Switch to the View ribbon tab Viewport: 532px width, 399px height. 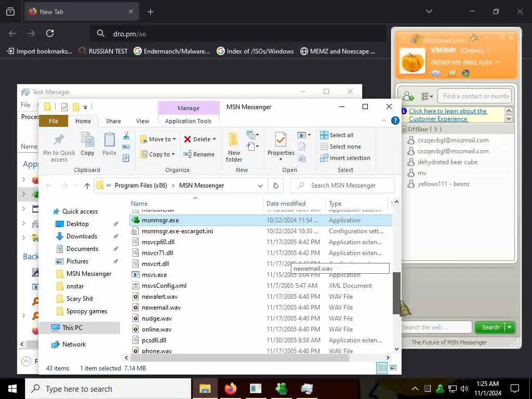click(x=142, y=121)
